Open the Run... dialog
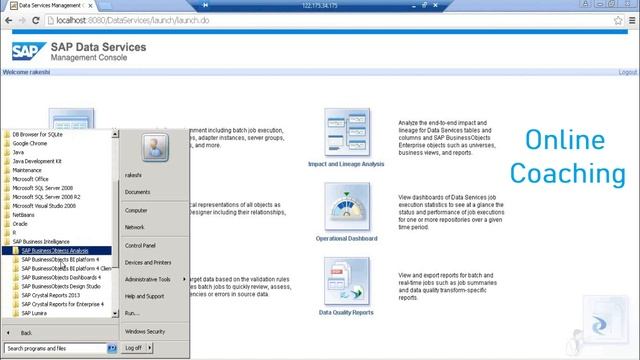Viewport: 640px width, 360px height. 132,313
